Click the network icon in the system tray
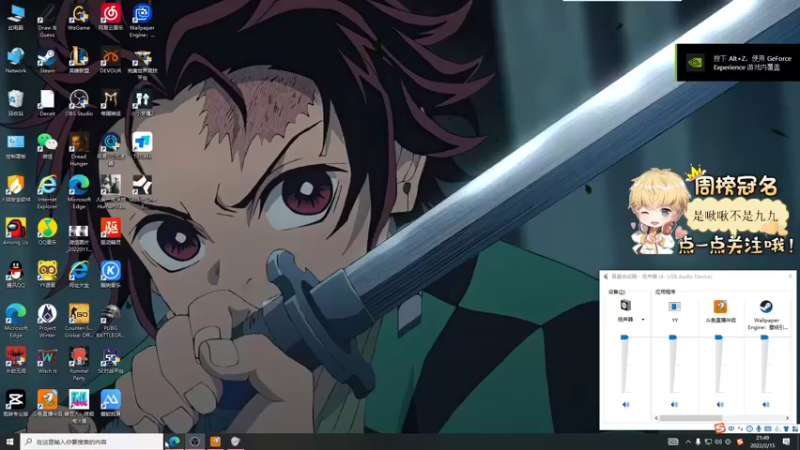Screen dimensions: 800x450 coord(708,442)
